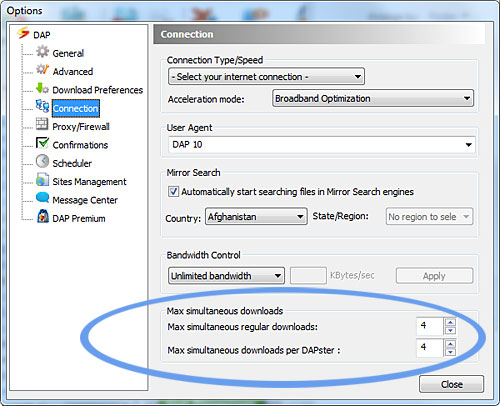Image resolution: width=500 pixels, height=406 pixels.
Task: Click the Proxy/Firewall brick wall icon
Action: click(x=42, y=124)
